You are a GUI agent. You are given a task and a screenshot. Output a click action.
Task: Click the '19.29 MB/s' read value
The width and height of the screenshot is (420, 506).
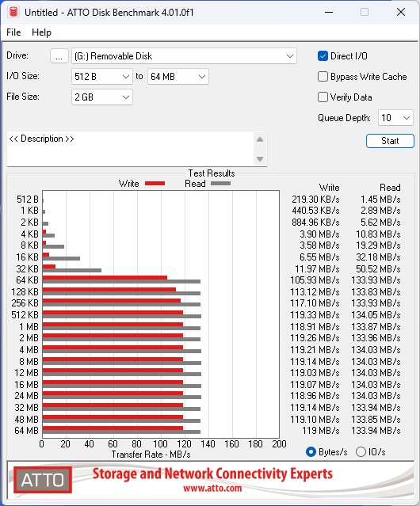click(x=378, y=245)
